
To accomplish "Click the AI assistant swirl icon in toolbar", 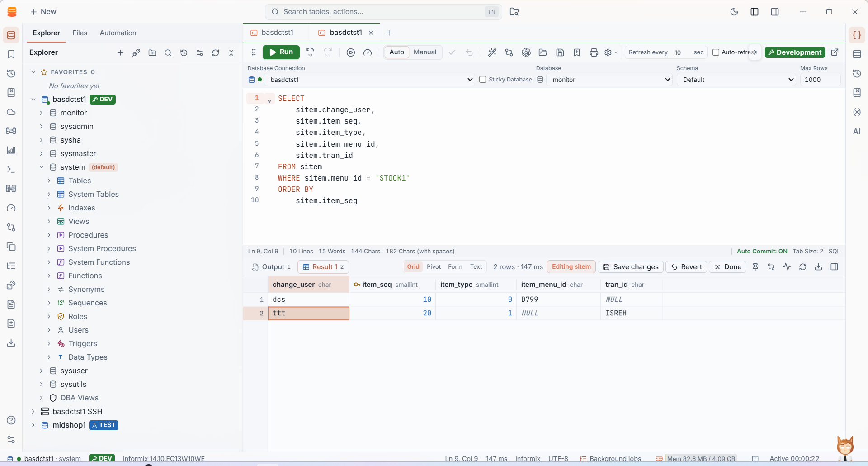I will [526, 52].
